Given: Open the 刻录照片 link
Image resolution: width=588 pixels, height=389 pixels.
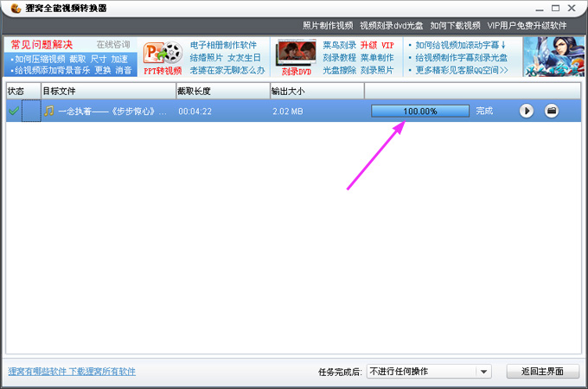Looking at the screenshot, I should (x=377, y=70).
